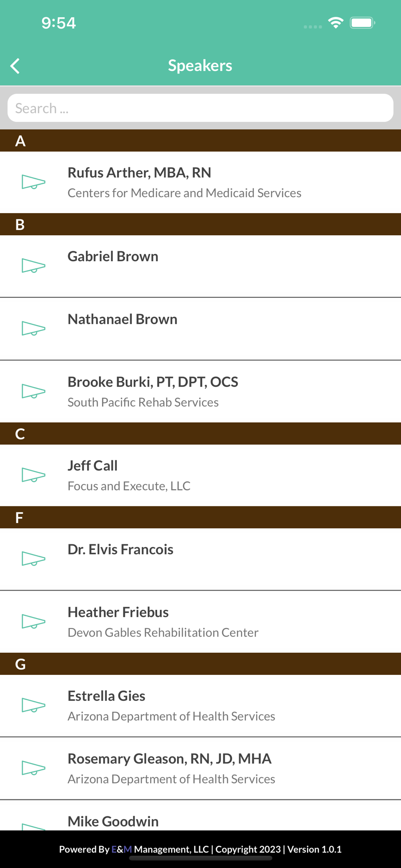Click the section header letter F
This screenshot has width=401, height=868.
[19, 517]
